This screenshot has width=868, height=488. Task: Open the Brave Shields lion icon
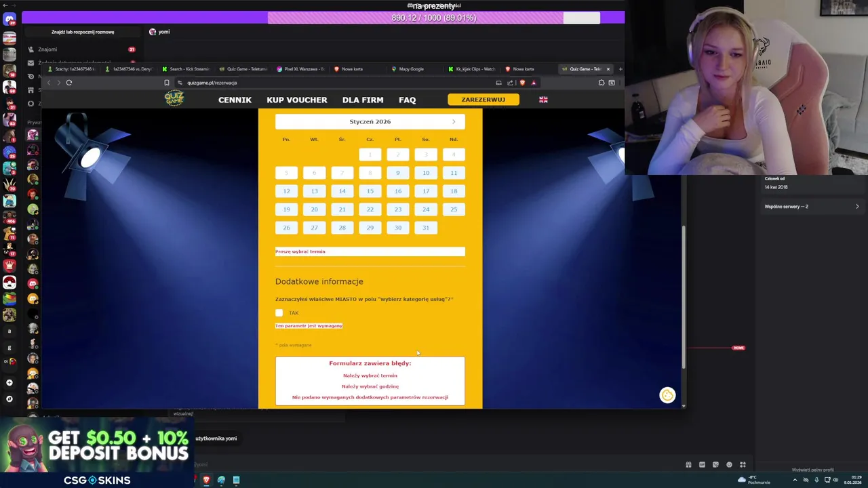pyautogui.click(x=522, y=83)
